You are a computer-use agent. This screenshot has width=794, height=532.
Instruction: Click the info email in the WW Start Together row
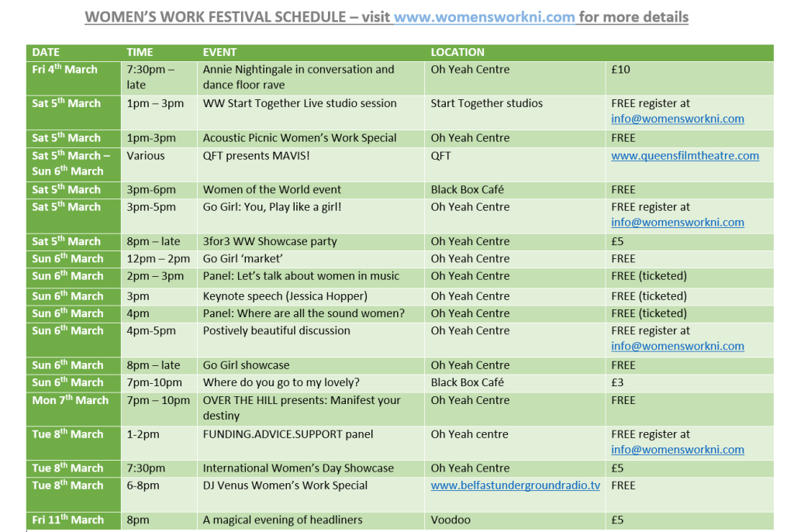pos(678,119)
